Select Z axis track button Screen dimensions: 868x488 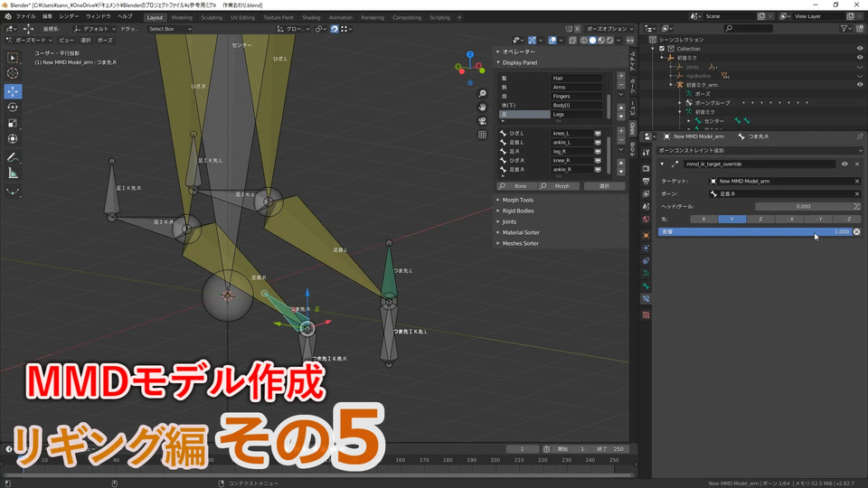pyautogui.click(x=760, y=219)
